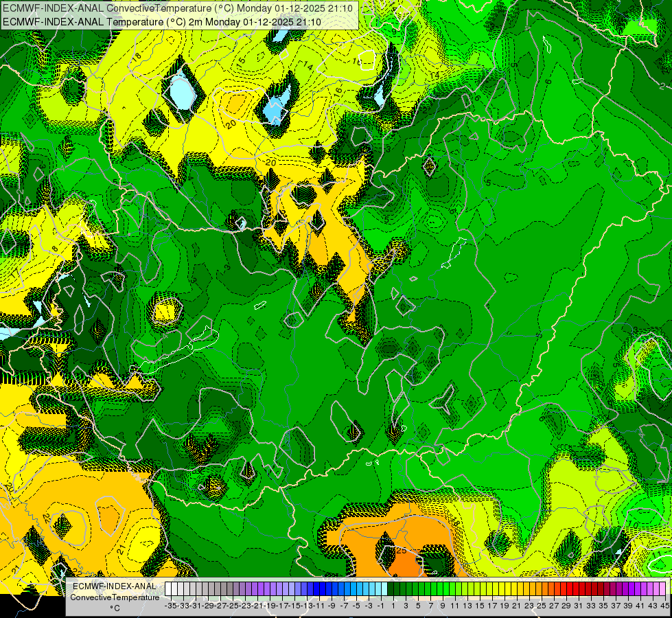
Task: Select the -9 value on the legend scale
Action: pyautogui.click(x=332, y=606)
